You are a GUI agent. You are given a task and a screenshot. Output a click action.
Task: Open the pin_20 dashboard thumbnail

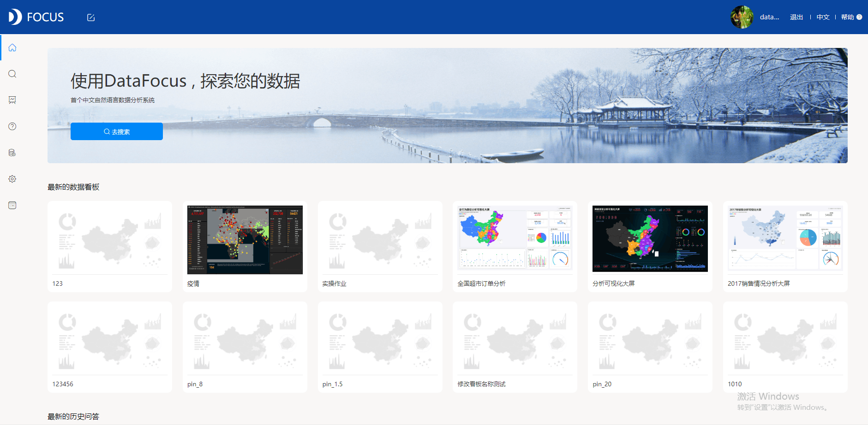[650, 340]
